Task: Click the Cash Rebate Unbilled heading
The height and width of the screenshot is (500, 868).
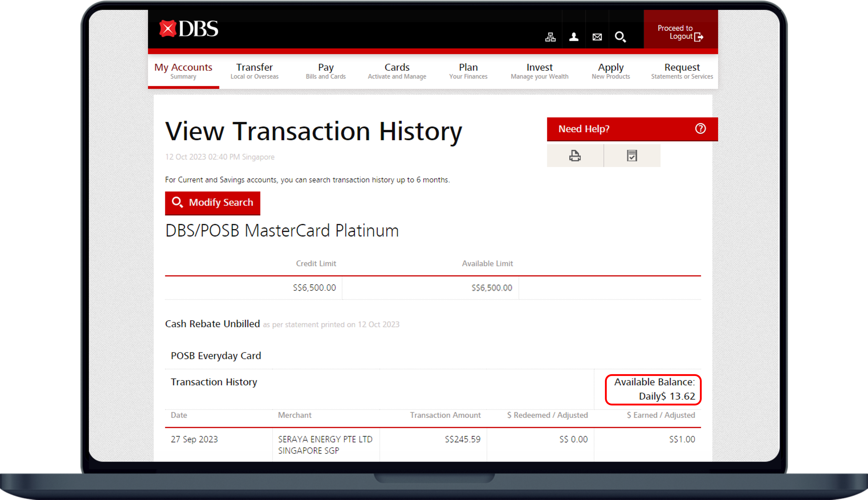Action: (x=212, y=324)
